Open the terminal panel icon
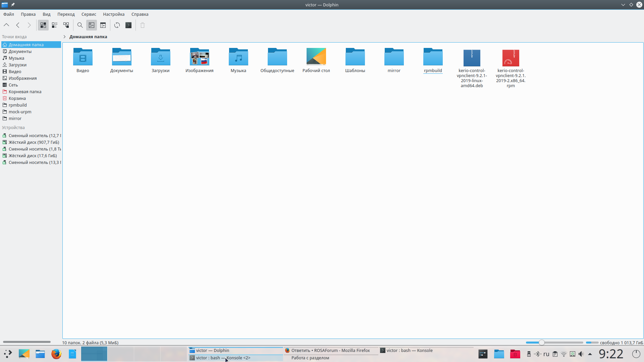The height and width of the screenshot is (362, 644). coord(128,25)
